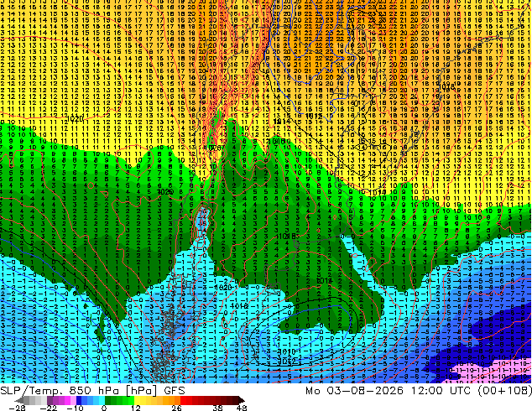Click the '1018' isobar label in the upper right
Image resolution: width=532 pixels, height=411 pixels.
pyautogui.click(x=447, y=86)
